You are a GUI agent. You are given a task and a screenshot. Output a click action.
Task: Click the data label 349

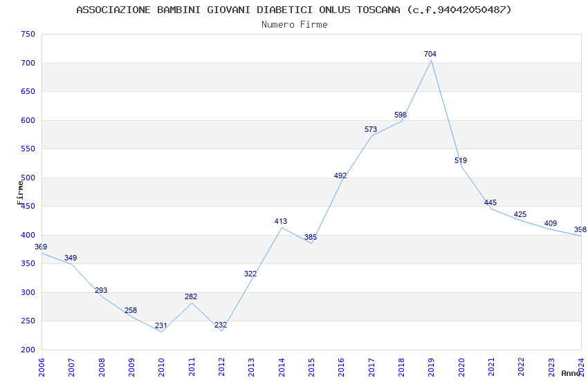coord(71,258)
